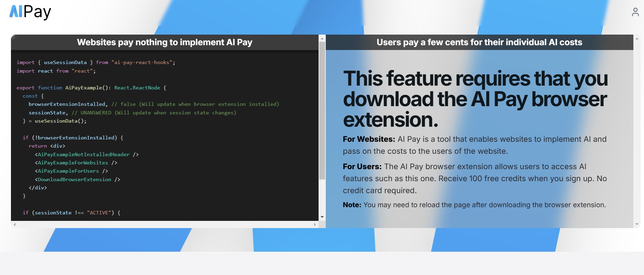
Task: Click the '<AiPayExampleForUsers />' line
Action: pos(72,171)
